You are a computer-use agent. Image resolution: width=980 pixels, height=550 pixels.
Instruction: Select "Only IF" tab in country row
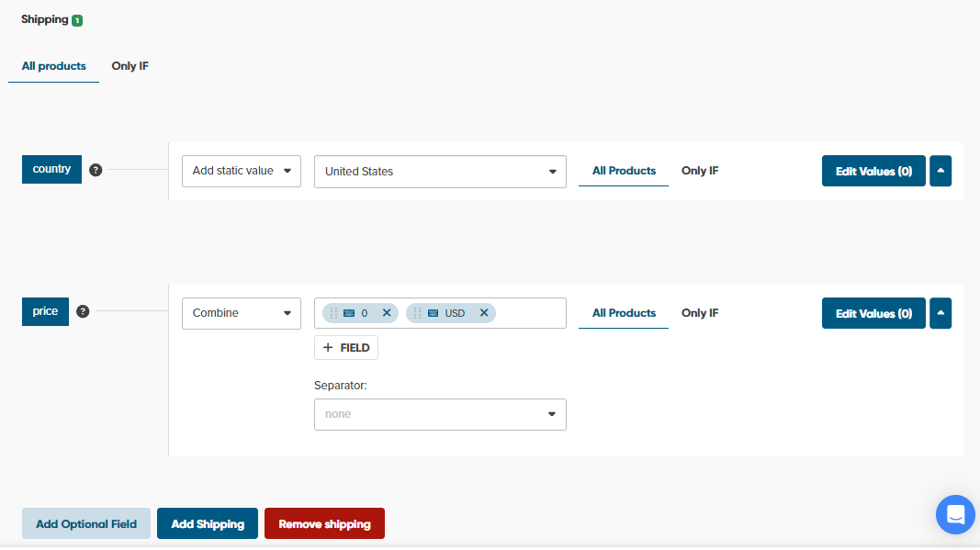click(x=700, y=171)
